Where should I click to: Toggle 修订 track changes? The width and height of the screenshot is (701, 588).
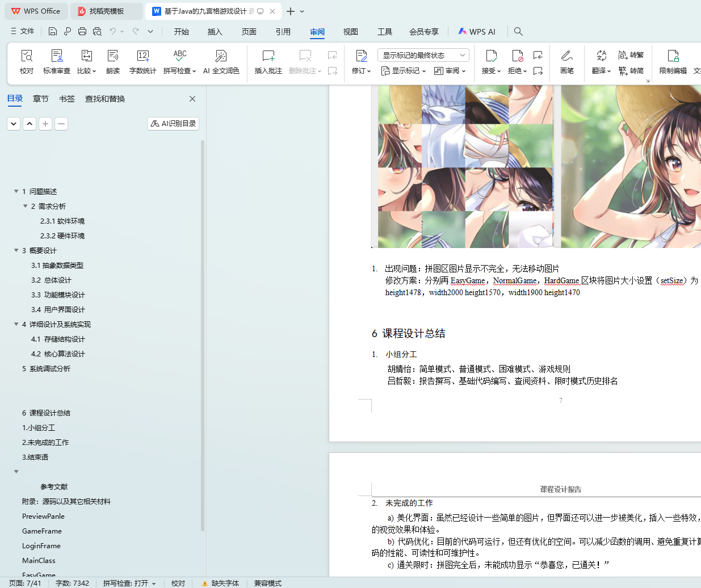(361, 62)
